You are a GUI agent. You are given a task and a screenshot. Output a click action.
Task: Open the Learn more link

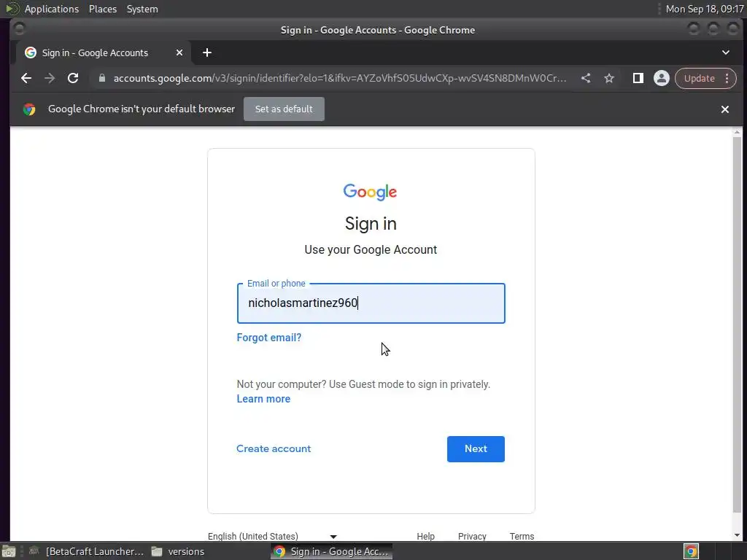[x=263, y=399]
